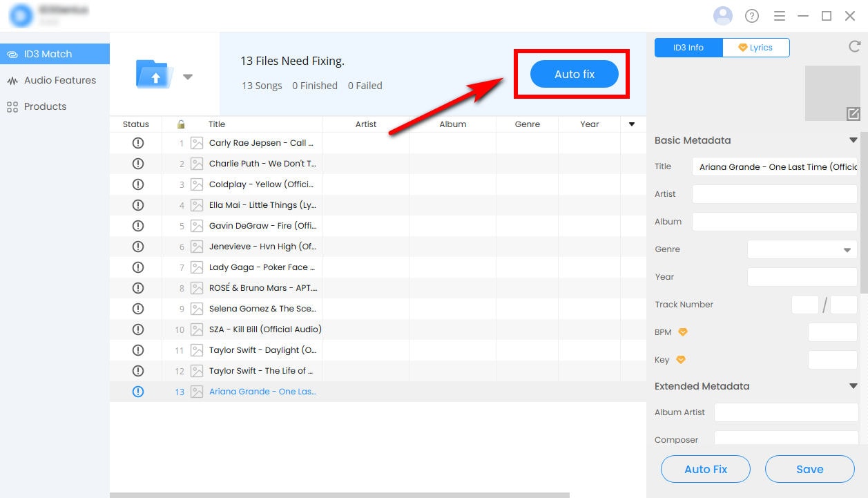Click status icon for Ariana Grande row
The height and width of the screenshot is (498, 868).
pyautogui.click(x=137, y=392)
